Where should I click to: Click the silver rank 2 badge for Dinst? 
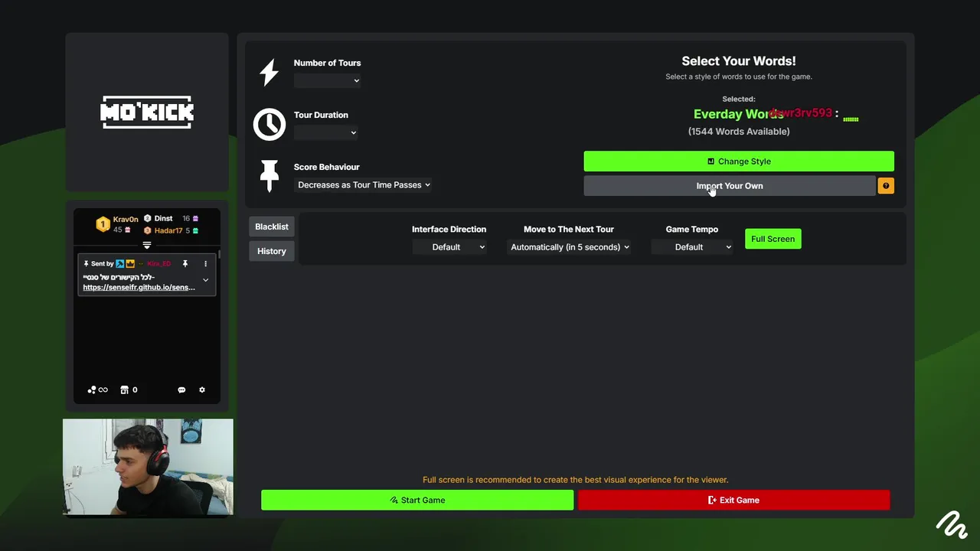click(x=148, y=218)
